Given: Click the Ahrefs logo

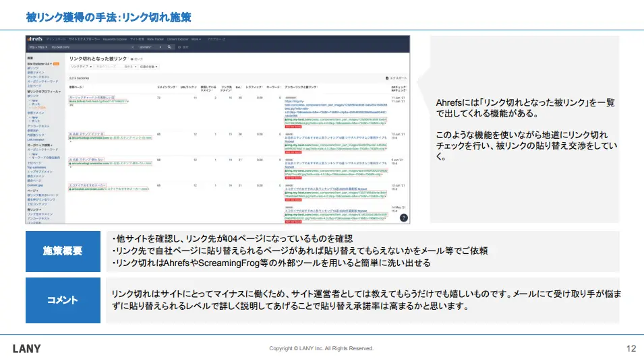Looking at the screenshot, I should pyautogui.click(x=35, y=39).
